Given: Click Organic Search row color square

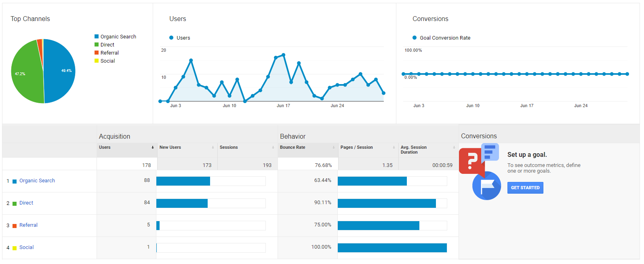Looking at the screenshot, I should pyautogui.click(x=15, y=182).
